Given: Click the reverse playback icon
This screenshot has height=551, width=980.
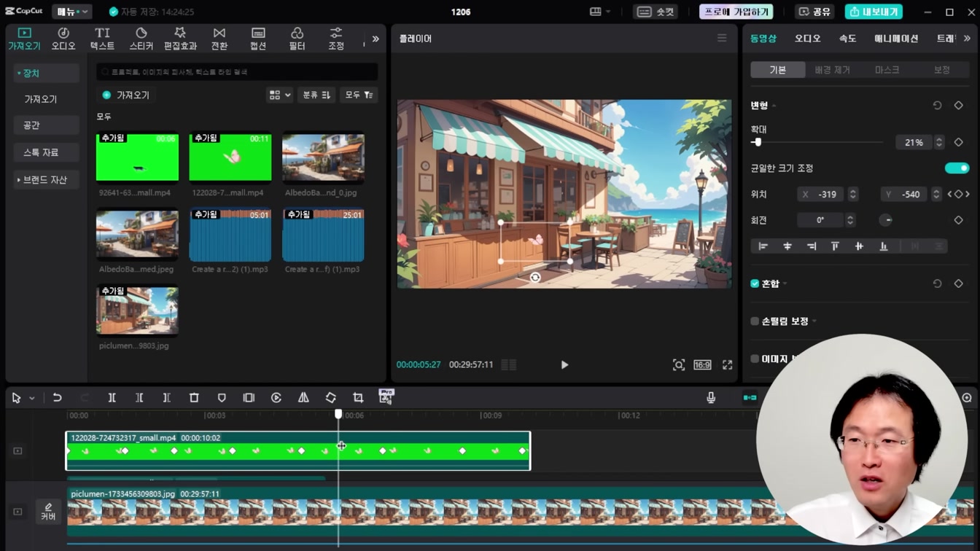Looking at the screenshot, I should point(276,398).
